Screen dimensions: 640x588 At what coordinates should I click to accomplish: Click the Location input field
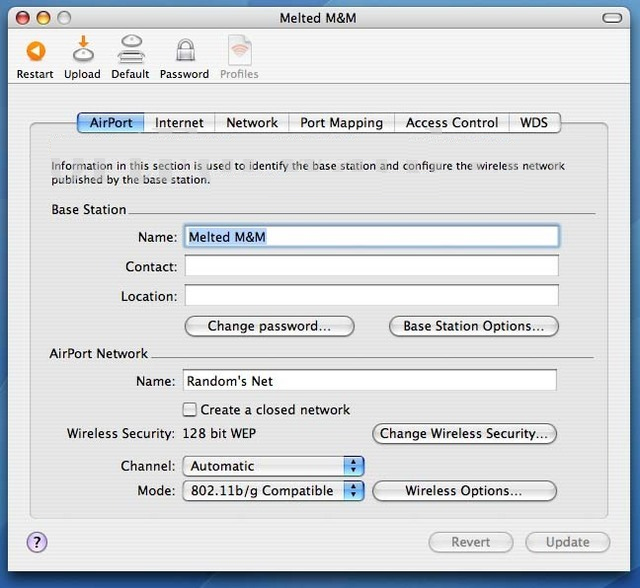click(371, 295)
